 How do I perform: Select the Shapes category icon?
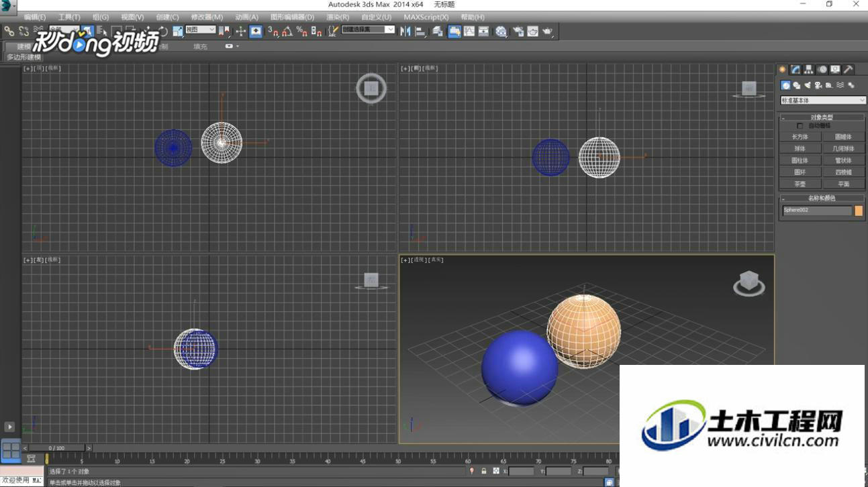click(797, 85)
